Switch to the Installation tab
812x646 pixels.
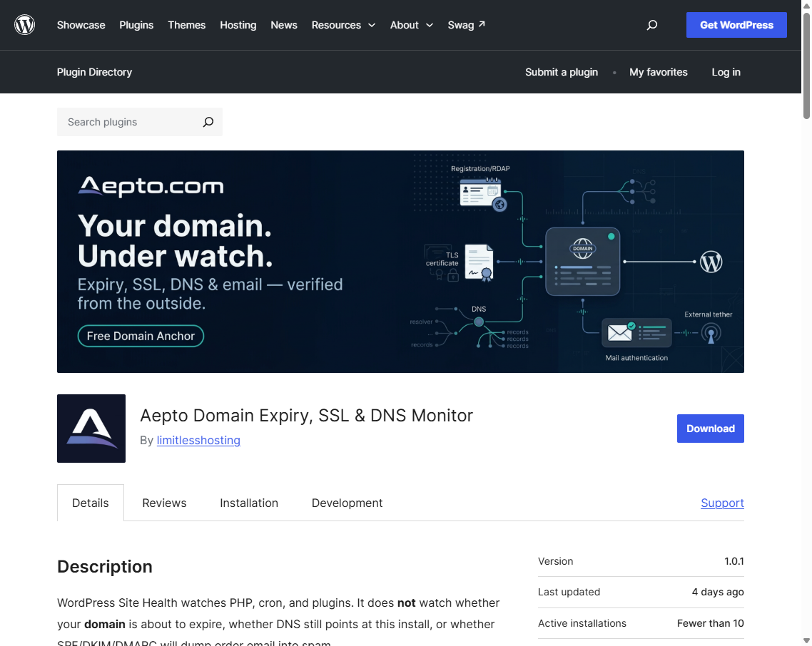pyautogui.click(x=248, y=503)
